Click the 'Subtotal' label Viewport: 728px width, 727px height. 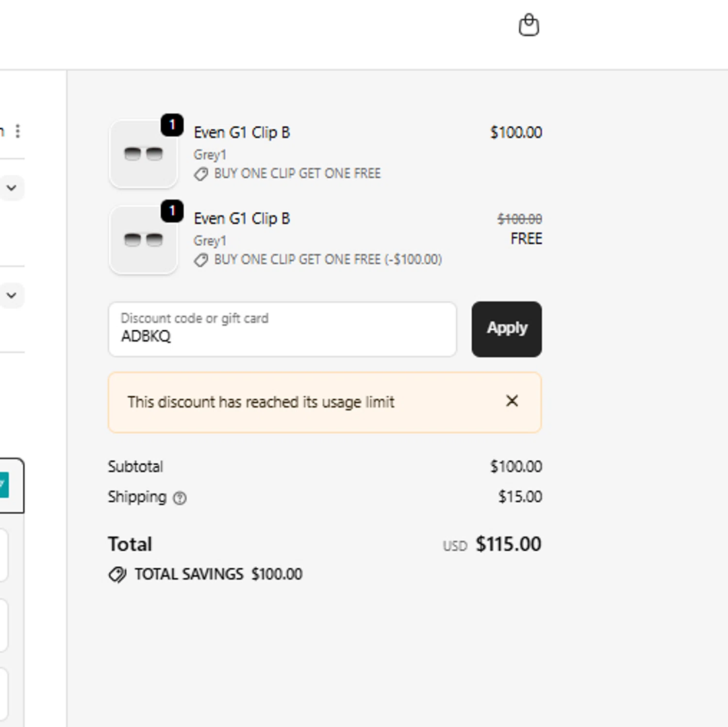pyautogui.click(x=135, y=467)
